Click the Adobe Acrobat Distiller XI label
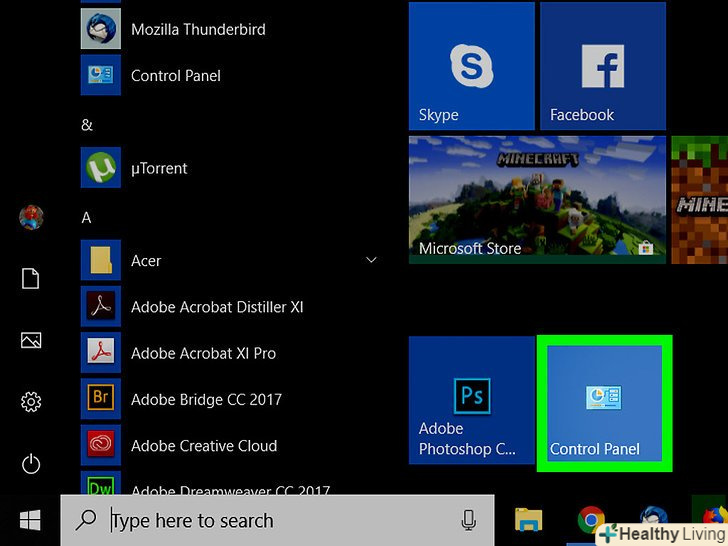Image resolution: width=728 pixels, height=546 pixels. [x=217, y=307]
